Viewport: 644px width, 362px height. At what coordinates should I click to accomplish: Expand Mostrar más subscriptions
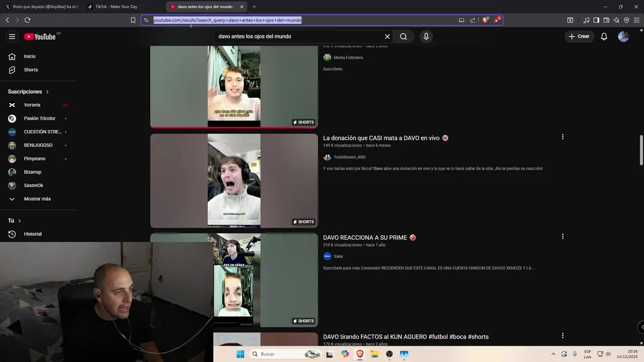(38, 199)
